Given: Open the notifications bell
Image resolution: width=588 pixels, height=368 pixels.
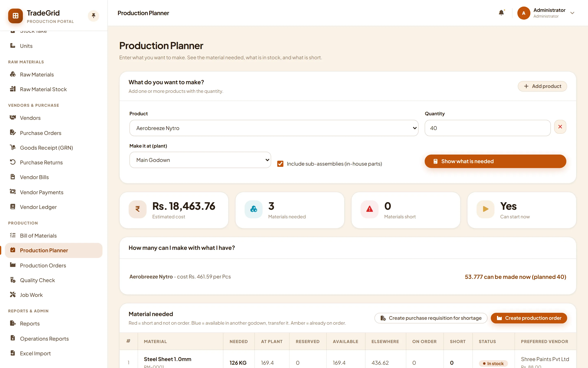Looking at the screenshot, I should (x=501, y=13).
